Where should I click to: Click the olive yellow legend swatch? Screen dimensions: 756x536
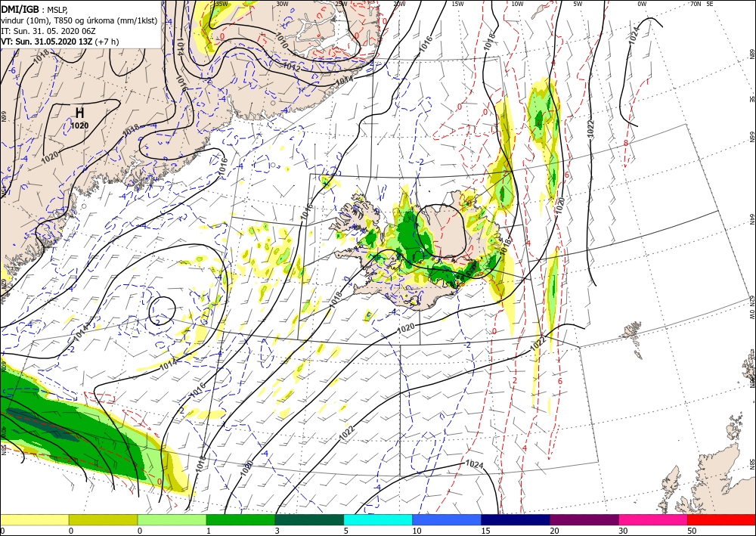[x=103, y=519]
